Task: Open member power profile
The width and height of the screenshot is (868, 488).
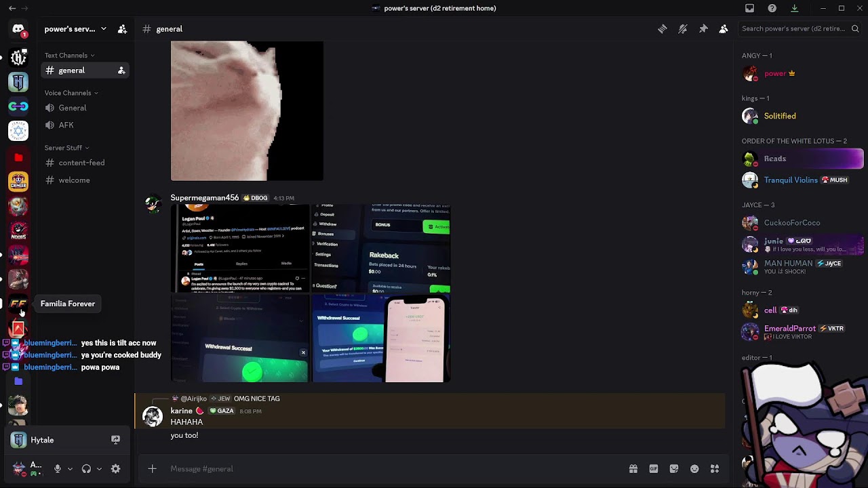Action: pyautogui.click(x=802, y=73)
